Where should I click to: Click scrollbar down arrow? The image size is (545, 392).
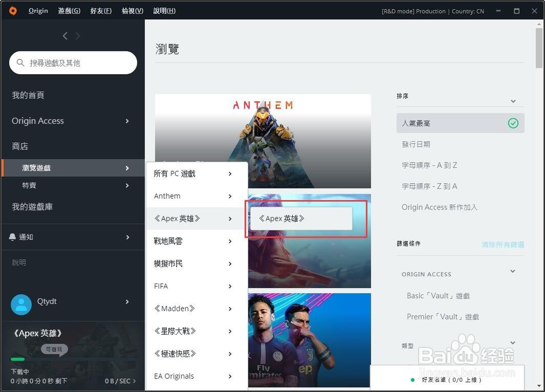tap(539, 386)
